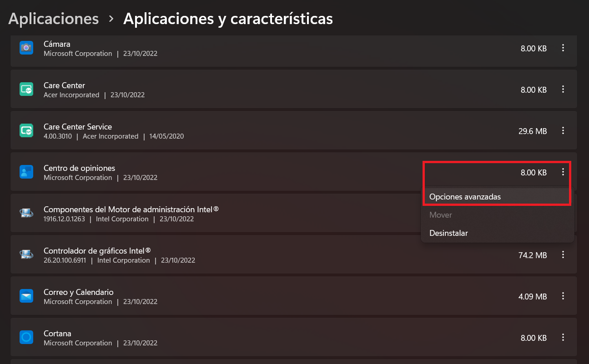
Task: Click the Care Center app icon
Action: tap(26, 89)
